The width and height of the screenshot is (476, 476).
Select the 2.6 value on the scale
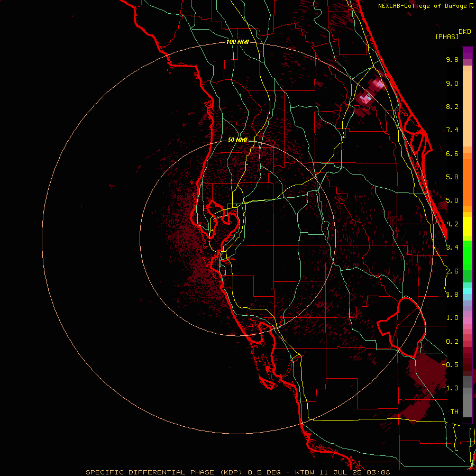point(452,271)
